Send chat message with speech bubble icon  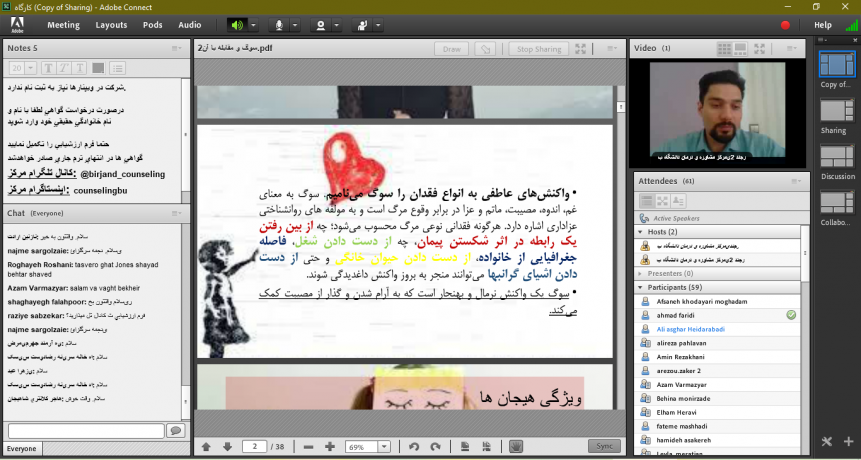point(176,430)
